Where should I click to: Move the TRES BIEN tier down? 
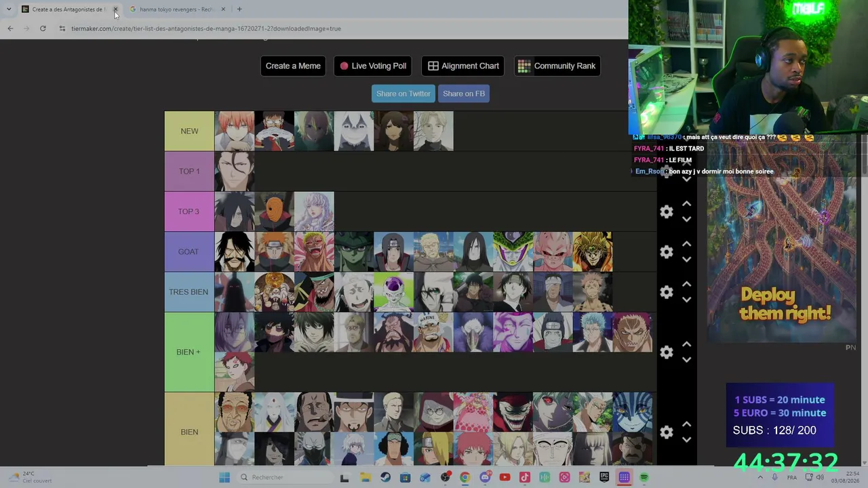pyautogui.click(x=686, y=299)
